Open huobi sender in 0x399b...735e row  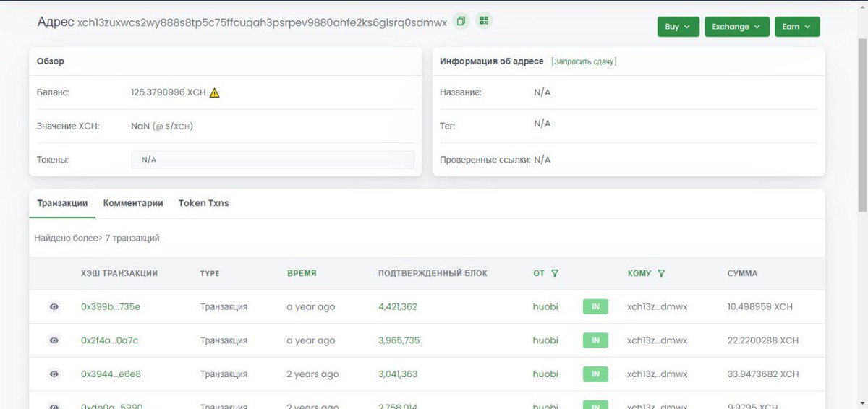pyautogui.click(x=545, y=306)
